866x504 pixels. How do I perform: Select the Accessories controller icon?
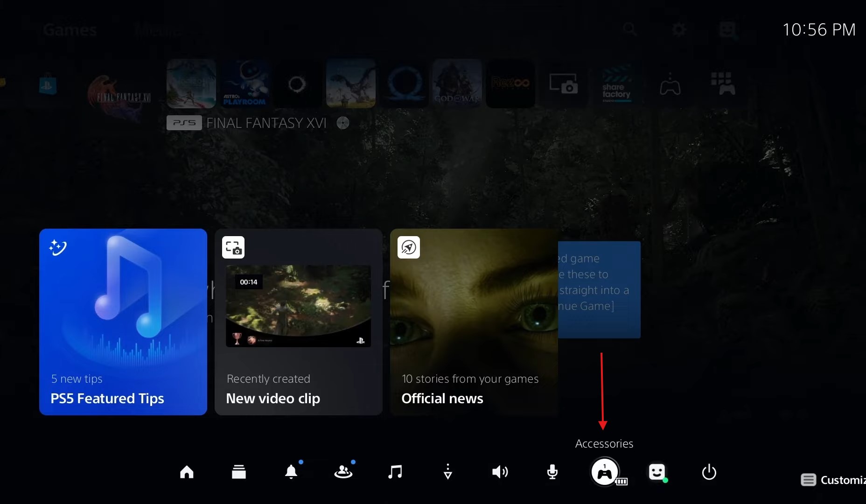(605, 472)
